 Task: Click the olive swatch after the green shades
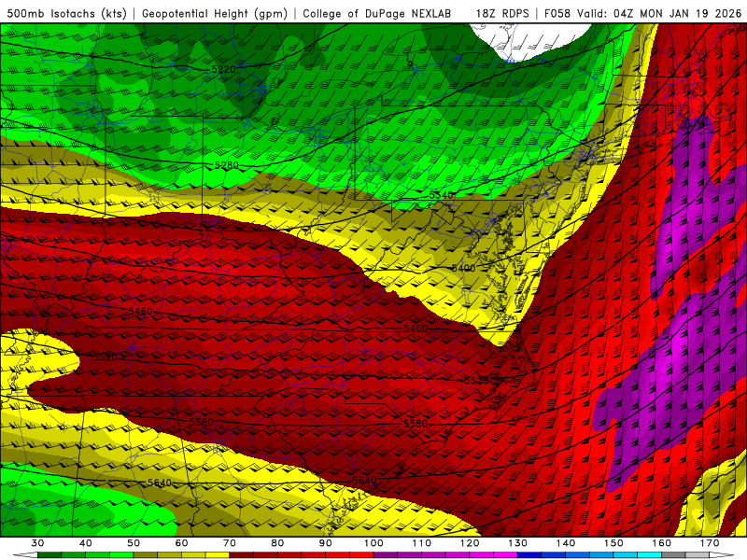point(146,553)
